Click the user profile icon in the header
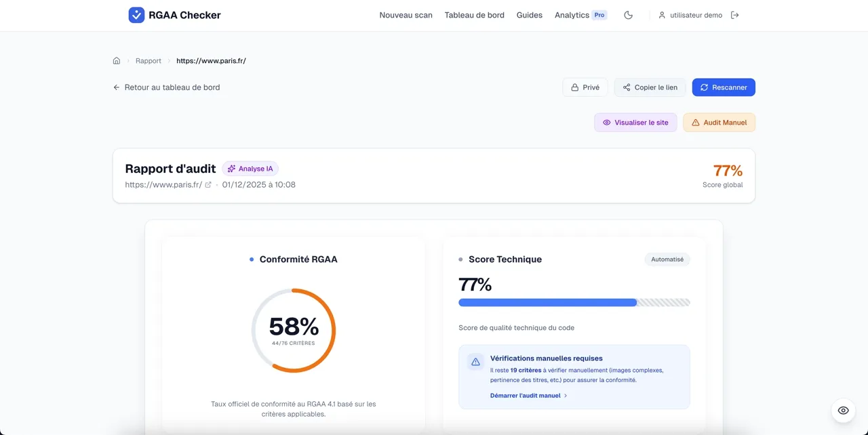This screenshot has width=868, height=435. tap(661, 14)
